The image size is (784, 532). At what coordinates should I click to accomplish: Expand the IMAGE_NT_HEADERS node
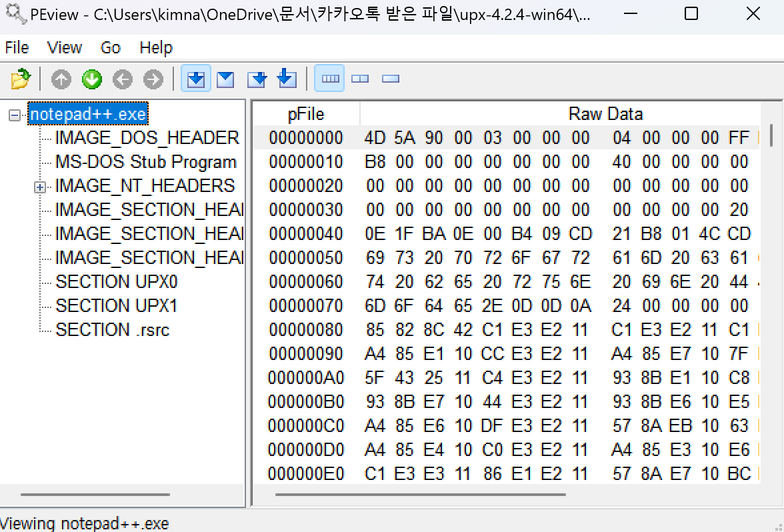click(x=40, y=187)
